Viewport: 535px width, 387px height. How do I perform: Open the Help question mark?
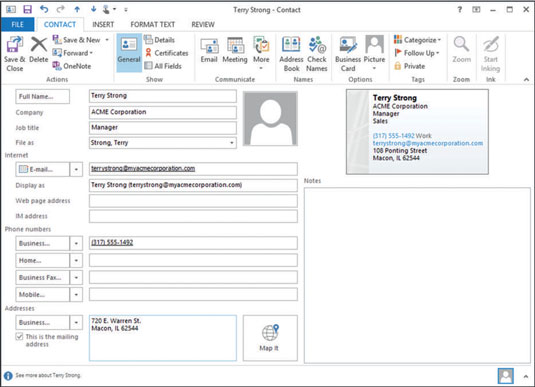460,10
